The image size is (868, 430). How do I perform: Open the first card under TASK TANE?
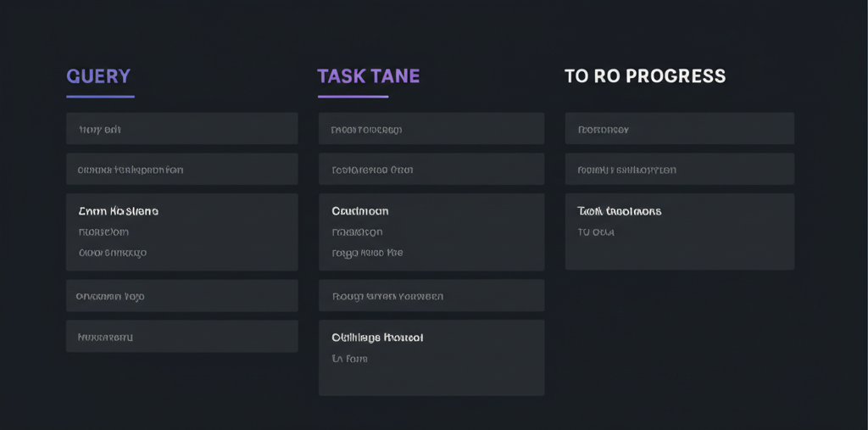431,129
